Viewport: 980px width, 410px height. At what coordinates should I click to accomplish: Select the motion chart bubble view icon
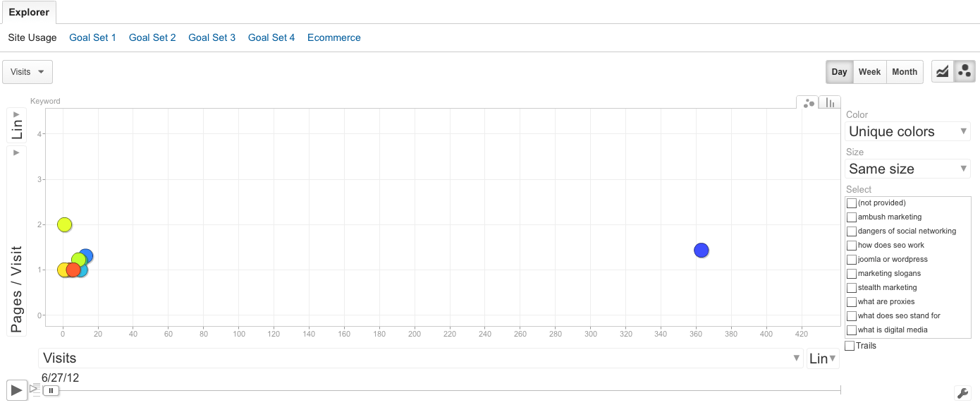964,71
